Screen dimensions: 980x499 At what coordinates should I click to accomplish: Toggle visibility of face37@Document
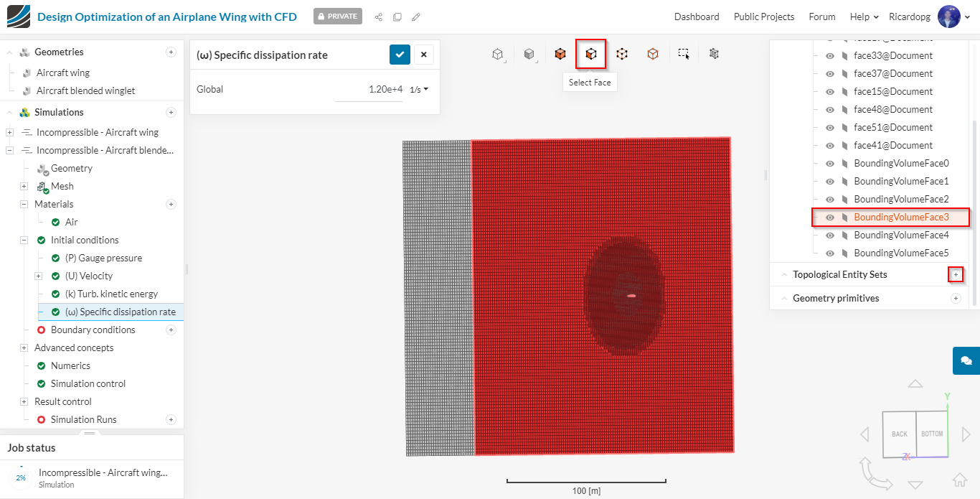click(x=830, y=73)
